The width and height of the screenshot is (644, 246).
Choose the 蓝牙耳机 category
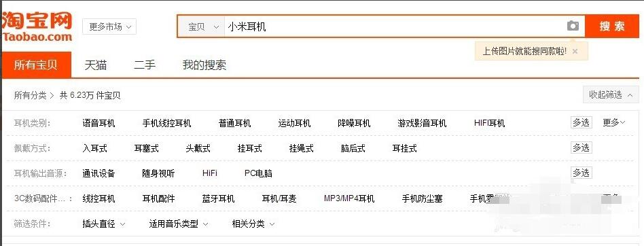click(218, 199)
